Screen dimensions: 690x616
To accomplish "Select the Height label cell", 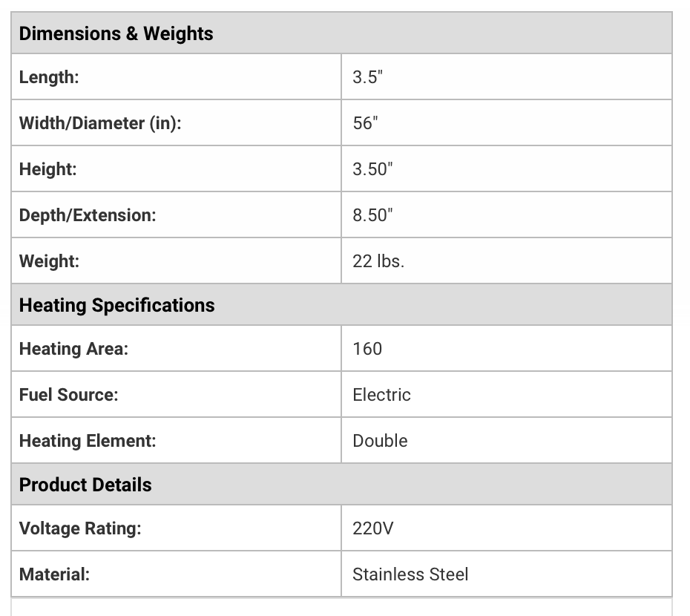I will click(177, 169).
